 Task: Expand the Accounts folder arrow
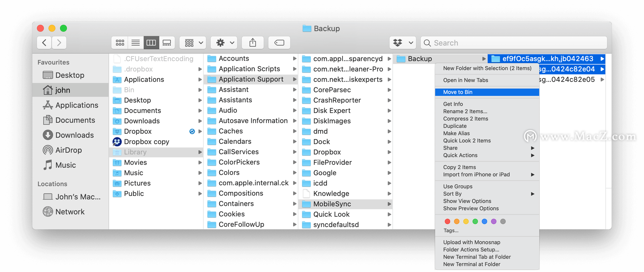click(x=294, y=59)
